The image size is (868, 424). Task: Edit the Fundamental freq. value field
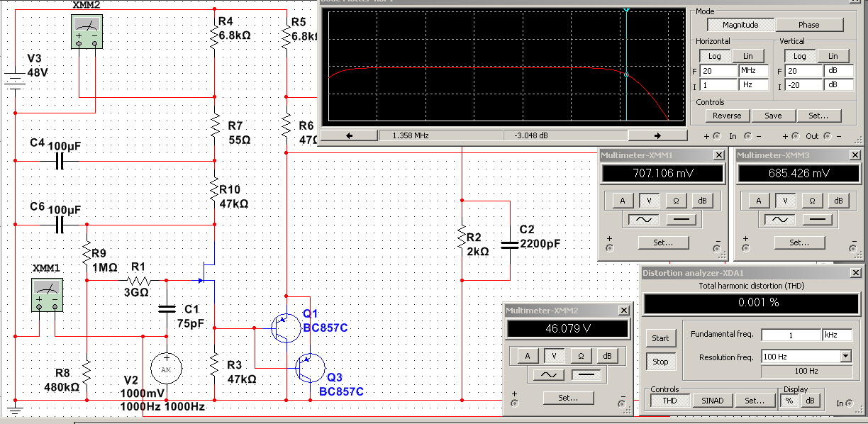pyautogui.click(x=791, y=335)
